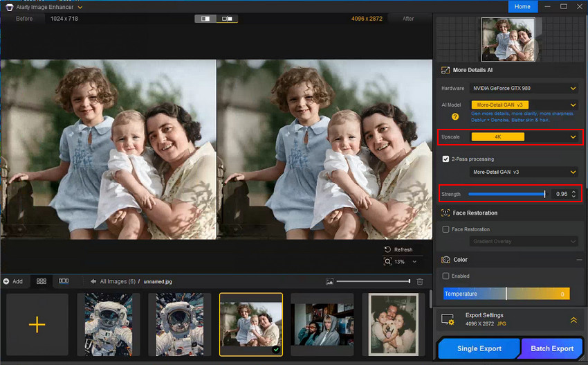Adjust the thumbnail size slider
Viewport: 588px width, 365px height.
pyautogui.click(x=373, y=281)
